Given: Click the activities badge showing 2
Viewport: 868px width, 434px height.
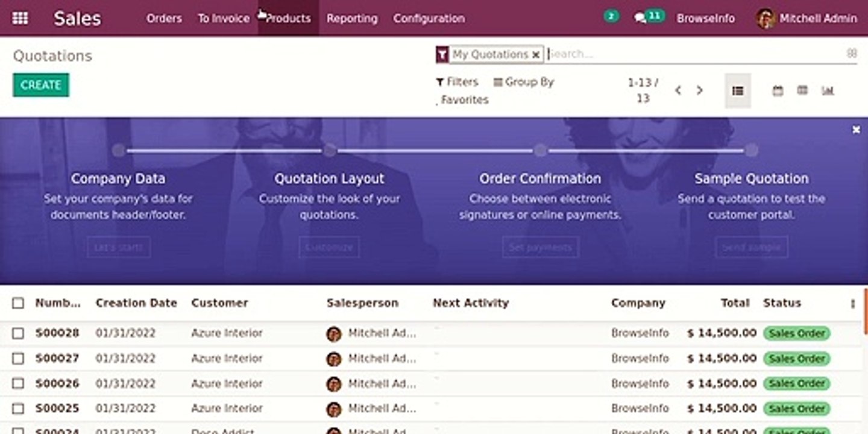Looking at the screenshot, I should coord(611,16).
